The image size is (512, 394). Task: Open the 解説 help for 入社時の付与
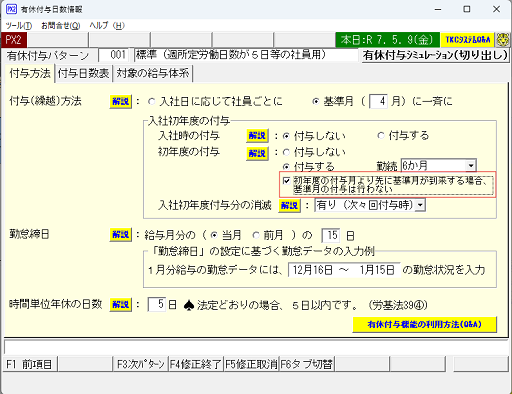(257, 136)
